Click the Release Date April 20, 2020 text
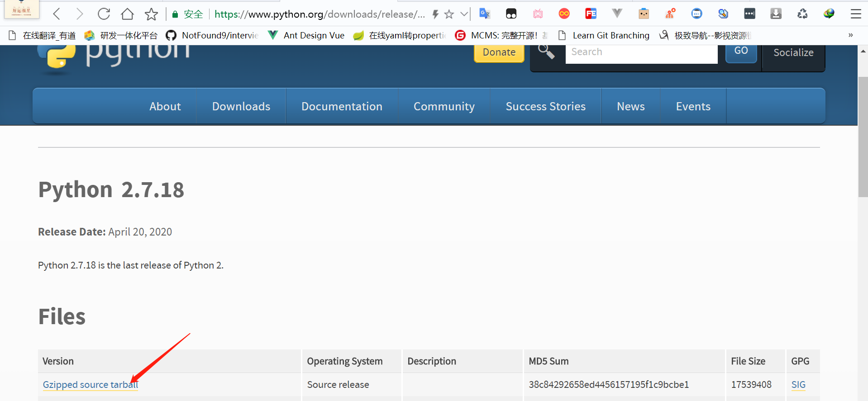This screenshot has height=401, width=868. coord(105,232)
